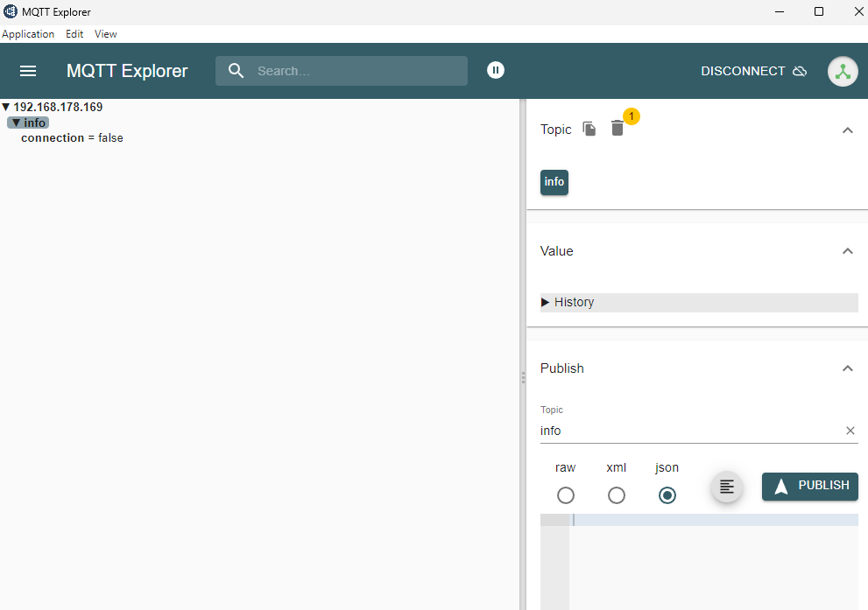This screenshot has width=868, height=610.
Task: Delete the topic using the trash icon
Action: click(617, 129)
